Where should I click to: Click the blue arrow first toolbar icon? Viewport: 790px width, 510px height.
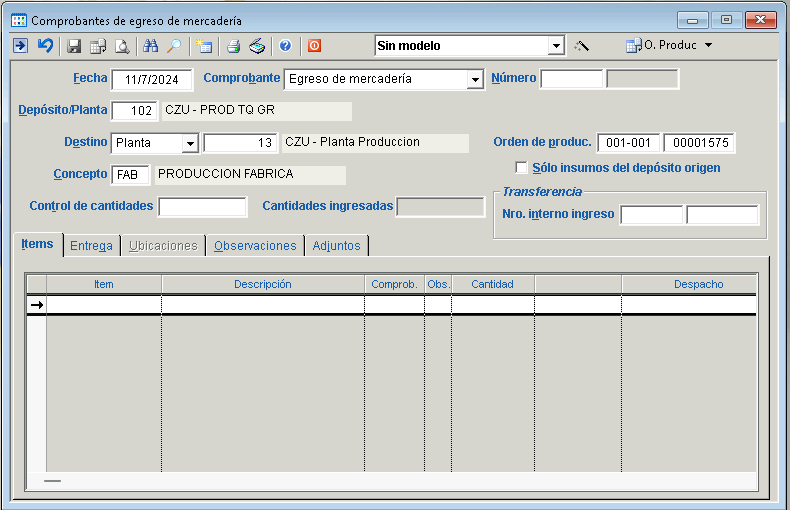click(x=20, y=46)
